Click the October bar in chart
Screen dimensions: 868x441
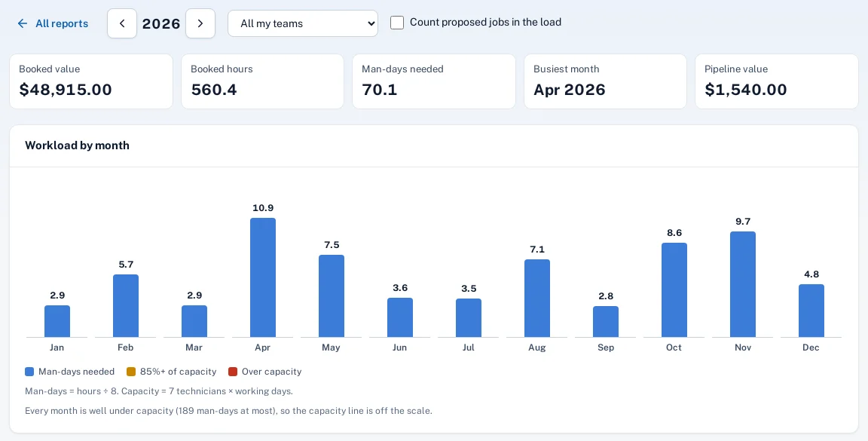674,289
